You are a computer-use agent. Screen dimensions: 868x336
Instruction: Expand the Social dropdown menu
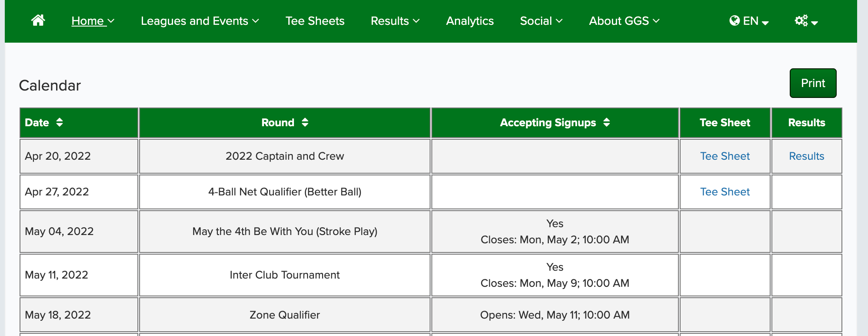click(541, 21)
